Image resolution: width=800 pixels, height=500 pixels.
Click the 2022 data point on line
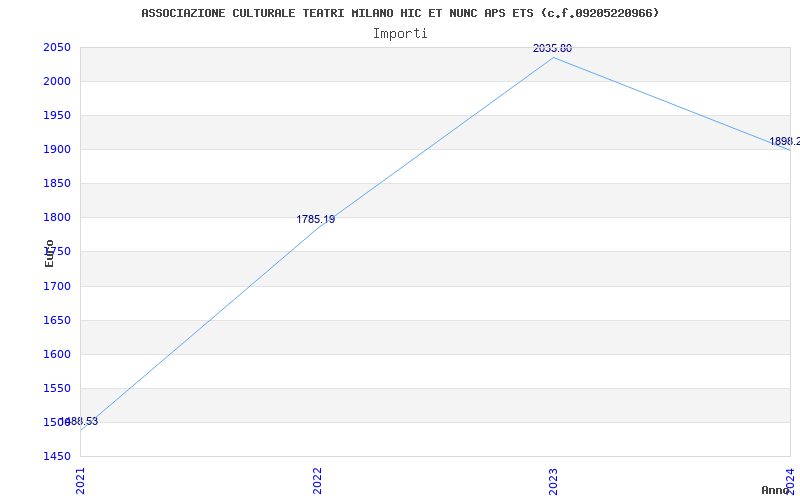point(317,228)
